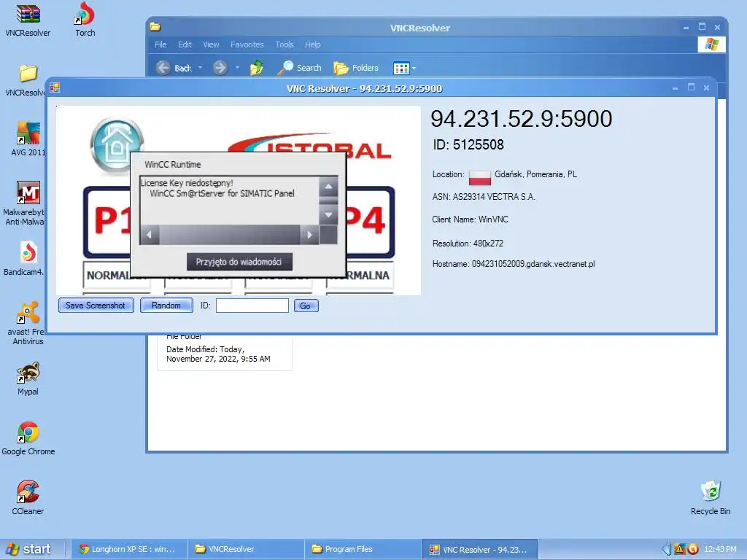Open the Forward button history dropdown arrow
This screenshot has width=747, height=560.
pyautogui.click(x=237, y=68)
